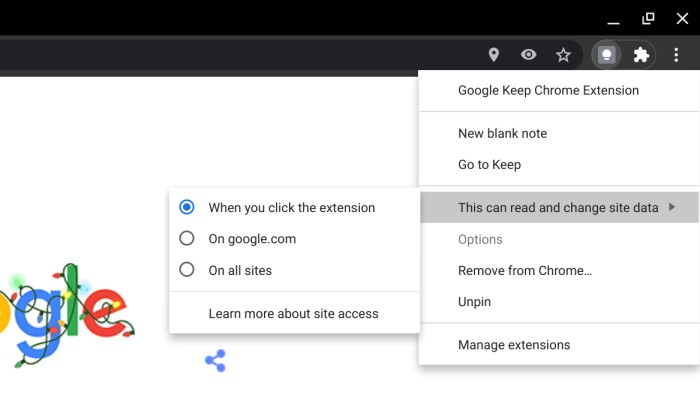The image size is (700, 393).
Task: Choose "Go to Keep" menu entry
Action: click(x=559, y=164)
